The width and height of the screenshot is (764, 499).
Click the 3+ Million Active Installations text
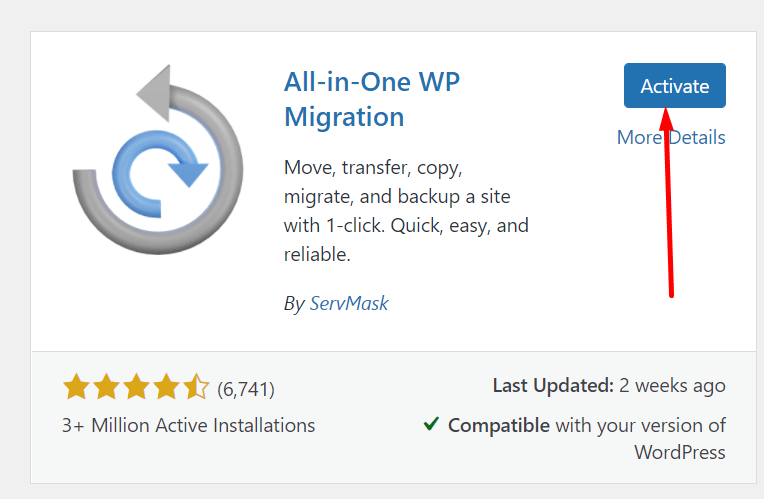coord(189,425)
